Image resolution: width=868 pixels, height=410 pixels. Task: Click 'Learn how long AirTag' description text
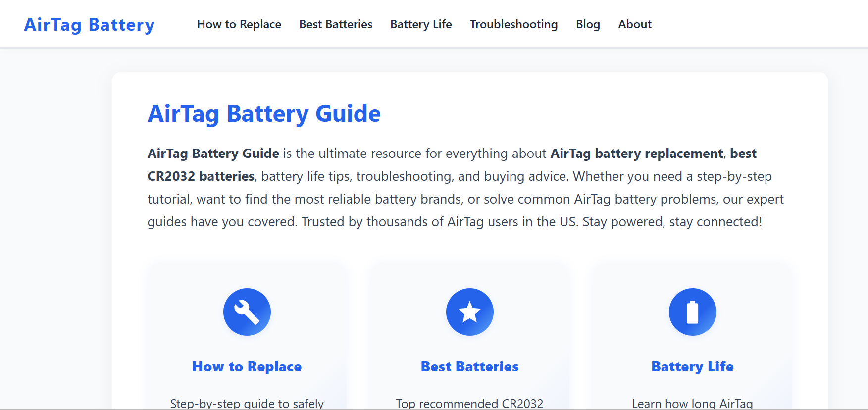(x=692, y=403)
